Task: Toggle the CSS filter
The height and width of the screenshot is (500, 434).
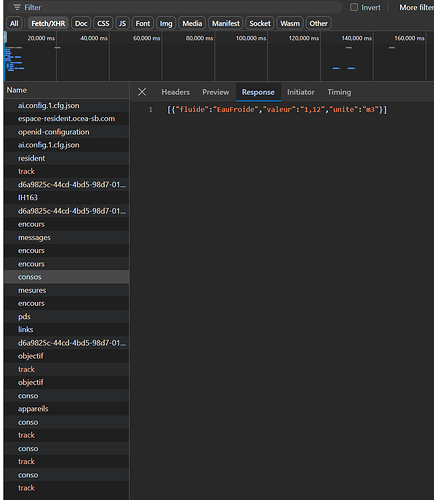Action: 103,23
